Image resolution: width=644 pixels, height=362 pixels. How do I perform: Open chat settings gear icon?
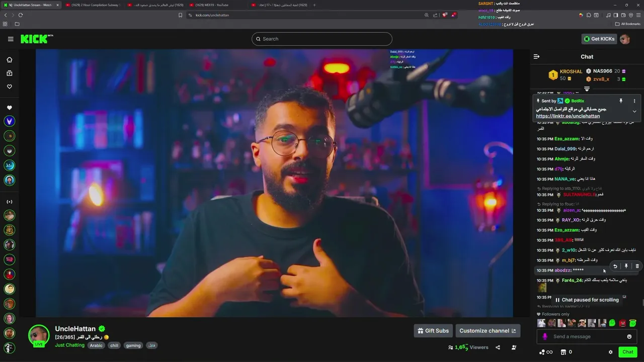tap(610, 352)
